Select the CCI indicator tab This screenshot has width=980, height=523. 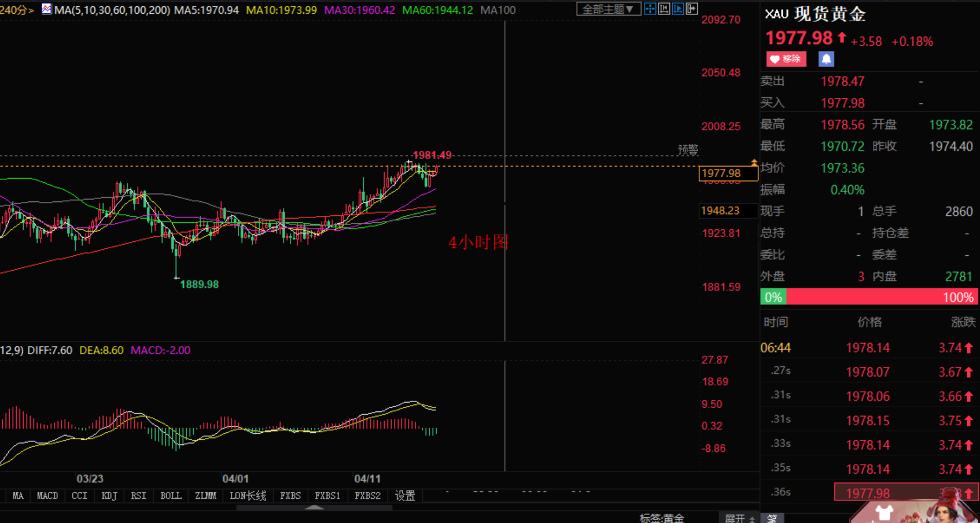coord(79,496)
